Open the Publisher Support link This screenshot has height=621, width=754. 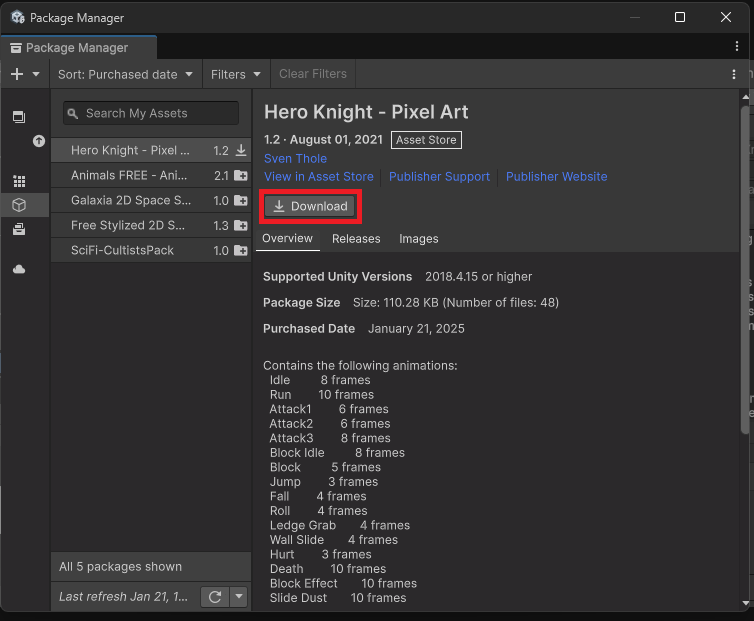tap(440, 177)
